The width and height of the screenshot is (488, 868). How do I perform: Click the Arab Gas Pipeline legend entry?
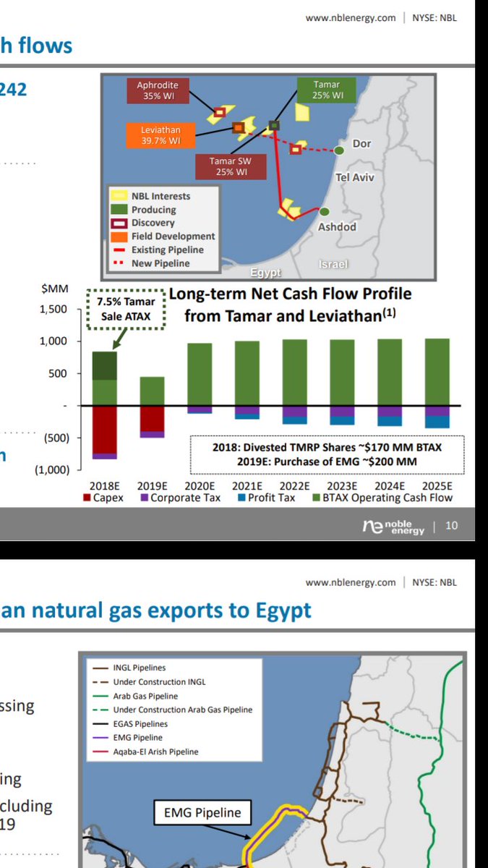pyautogui.click(x=135, y=696)
